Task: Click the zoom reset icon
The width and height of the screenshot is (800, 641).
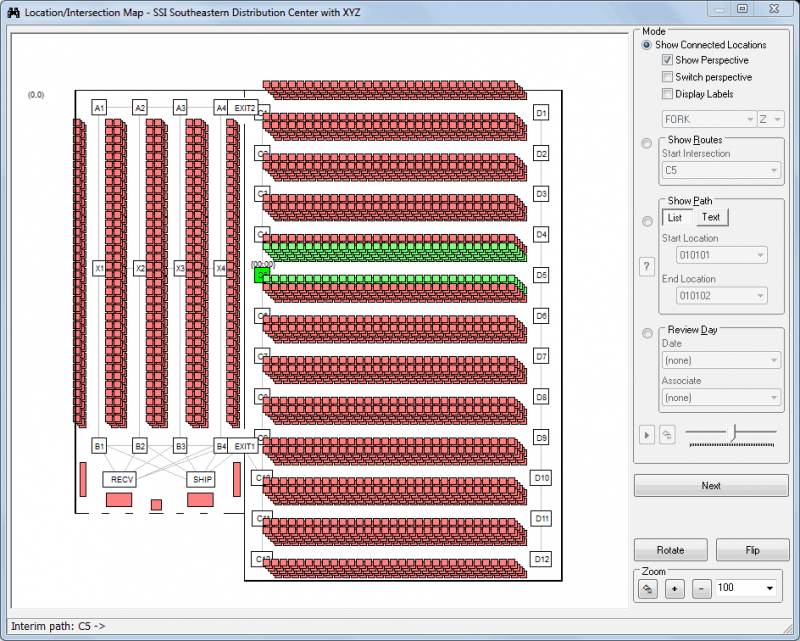Action: (x=647, y=589)
